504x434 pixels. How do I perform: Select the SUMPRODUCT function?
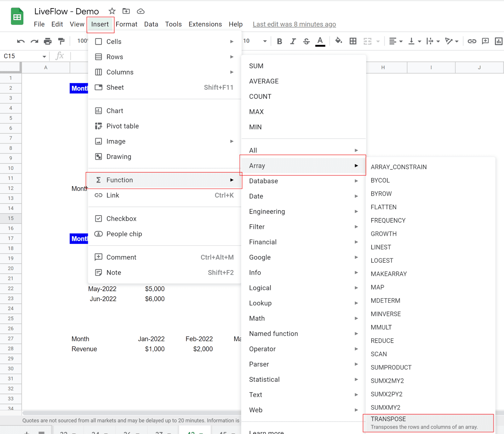[430, 367]
